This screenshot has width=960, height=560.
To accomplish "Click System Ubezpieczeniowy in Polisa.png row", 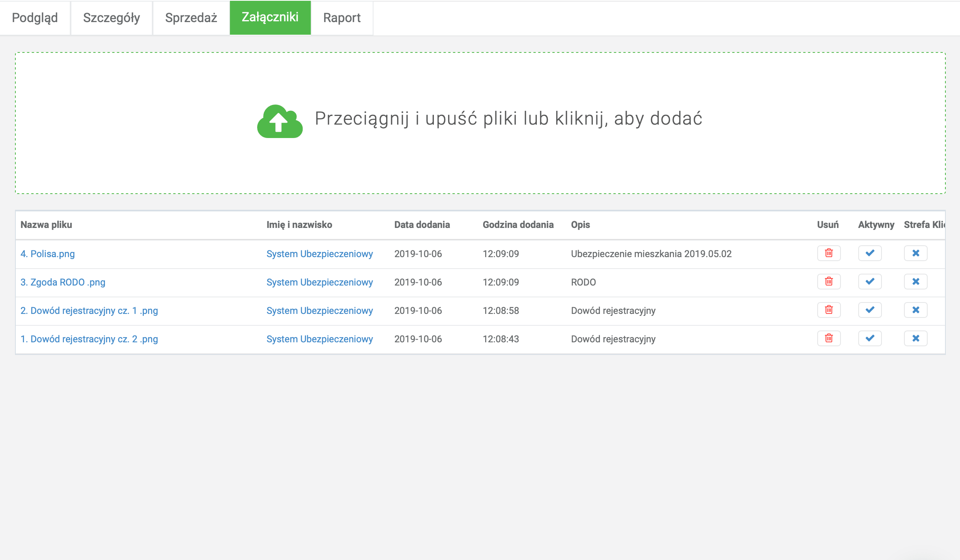I will tap(319, 254).
